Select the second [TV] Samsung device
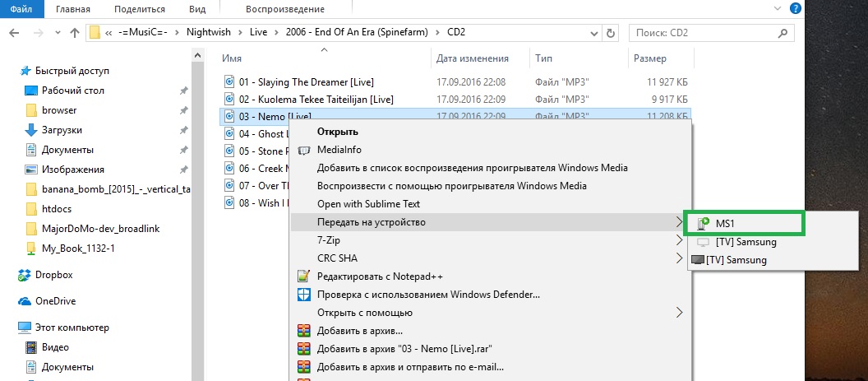This screenshot has width=868, height=381. tap(736, 260)
